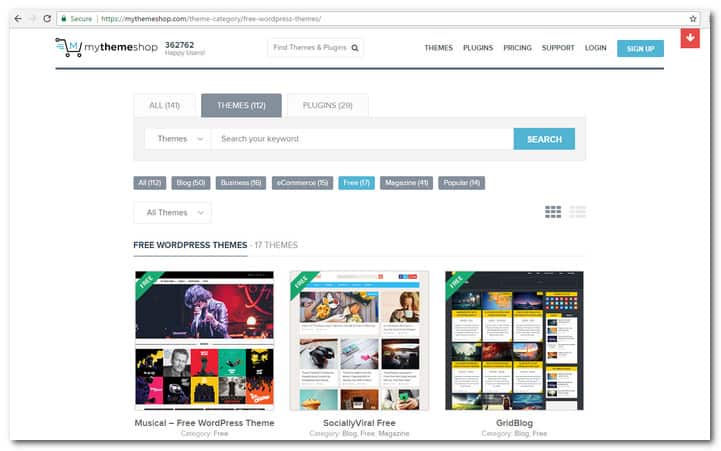Click the browser forward arrow

click(31, 18)
